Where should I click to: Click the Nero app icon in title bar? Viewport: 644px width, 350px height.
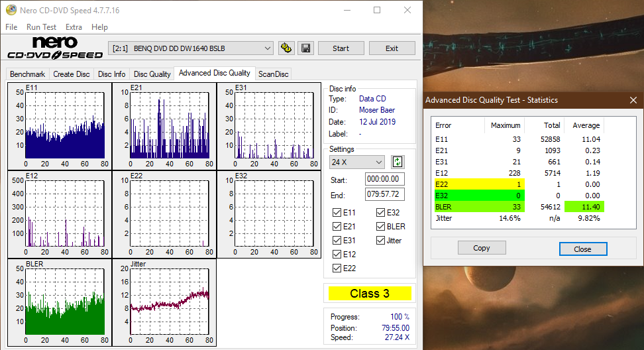[11, 10]
